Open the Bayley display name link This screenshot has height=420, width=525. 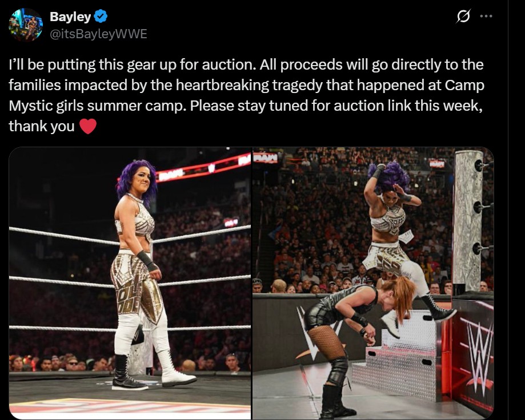tap(70, 17)
